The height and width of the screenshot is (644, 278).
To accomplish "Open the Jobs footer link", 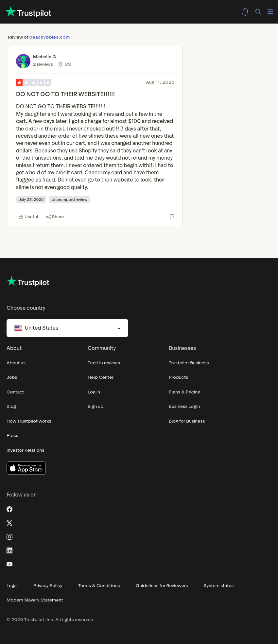I will 12,377.
